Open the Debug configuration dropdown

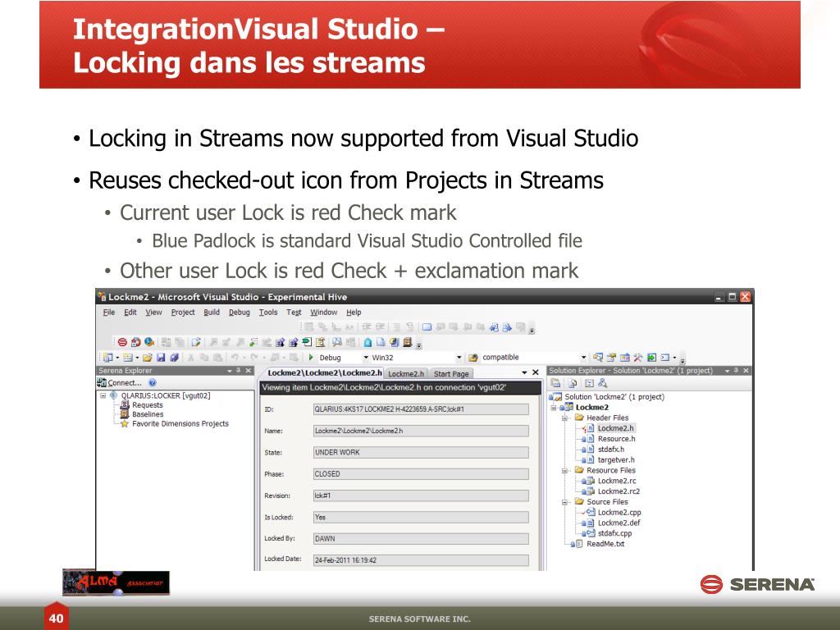pos(366,358)
